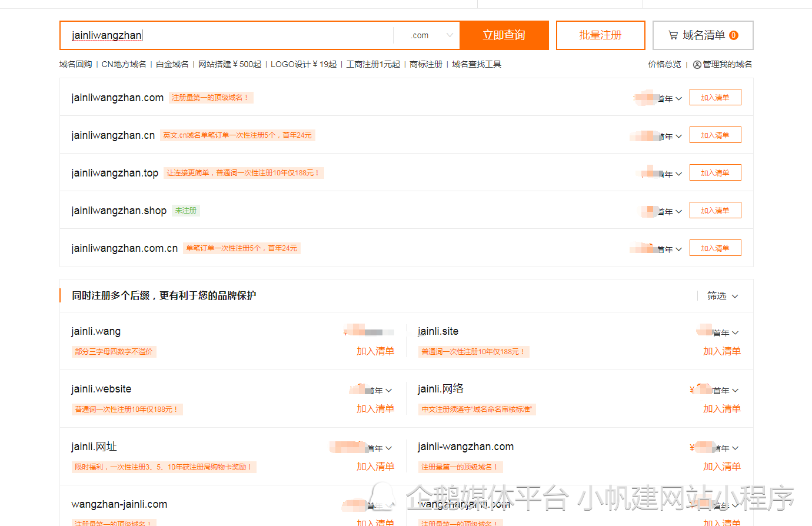Screen dimensions: 812x526
Task: Open the 工商注册1元起 link
Action: [373, 64]
